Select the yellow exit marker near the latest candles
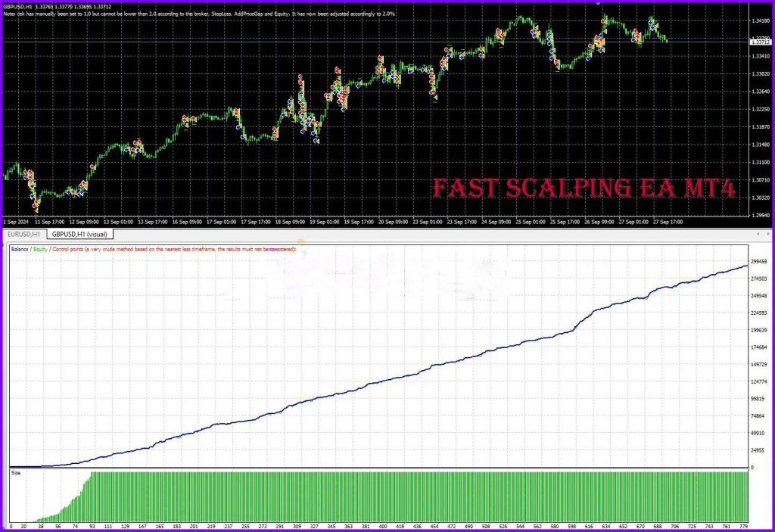Image resolution: width=775 pixels, height=532 pixels. [x=656, y=26]
